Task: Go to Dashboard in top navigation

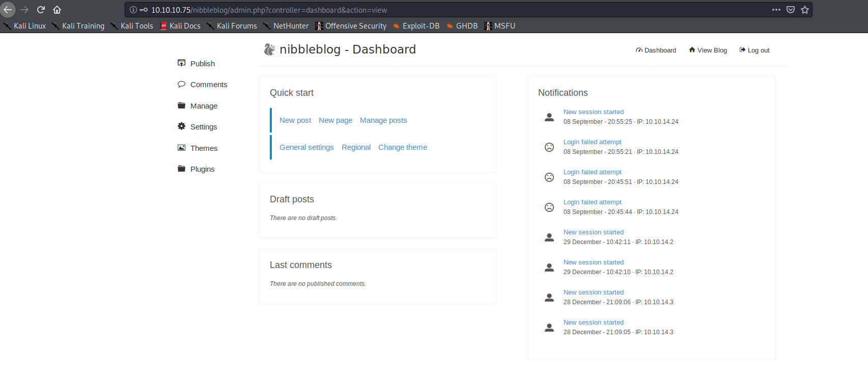Action: [656, 50]
